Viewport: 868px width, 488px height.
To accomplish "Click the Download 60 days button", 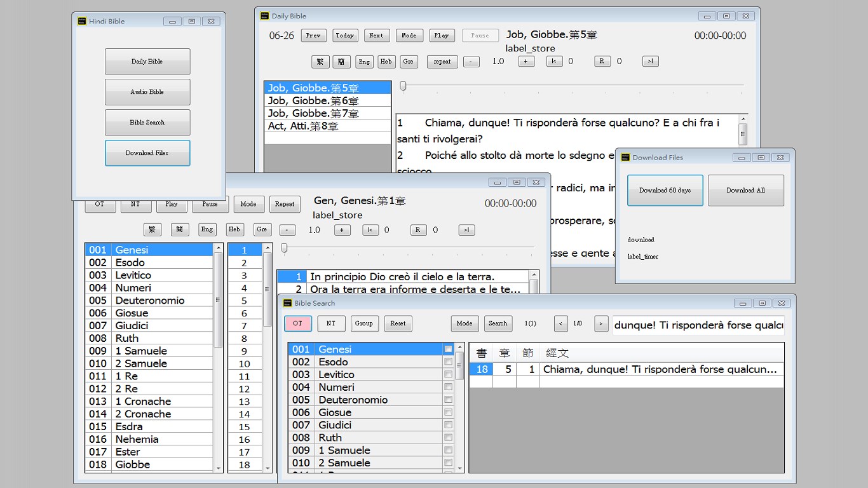I will (x=665, y=191).
